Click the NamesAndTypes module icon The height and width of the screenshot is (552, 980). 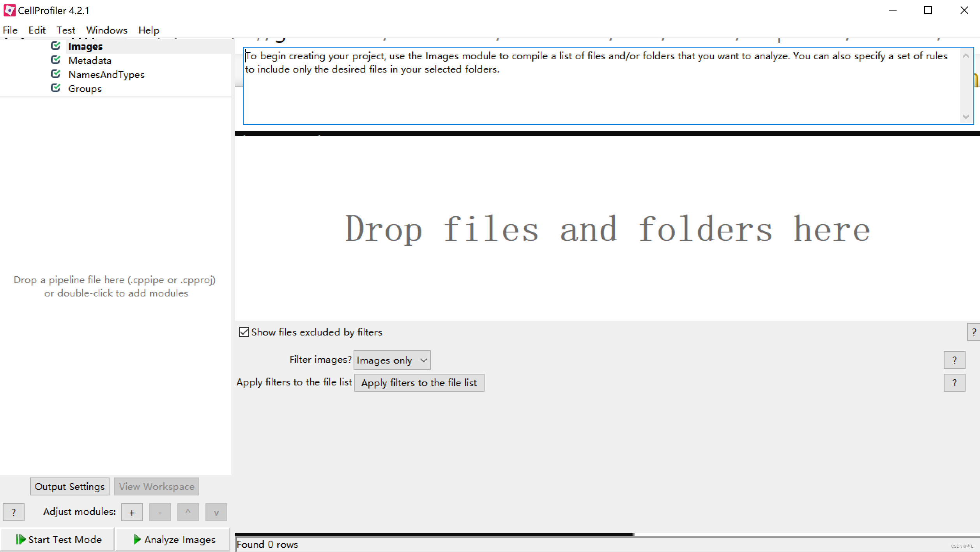click(x=57, y=74)
